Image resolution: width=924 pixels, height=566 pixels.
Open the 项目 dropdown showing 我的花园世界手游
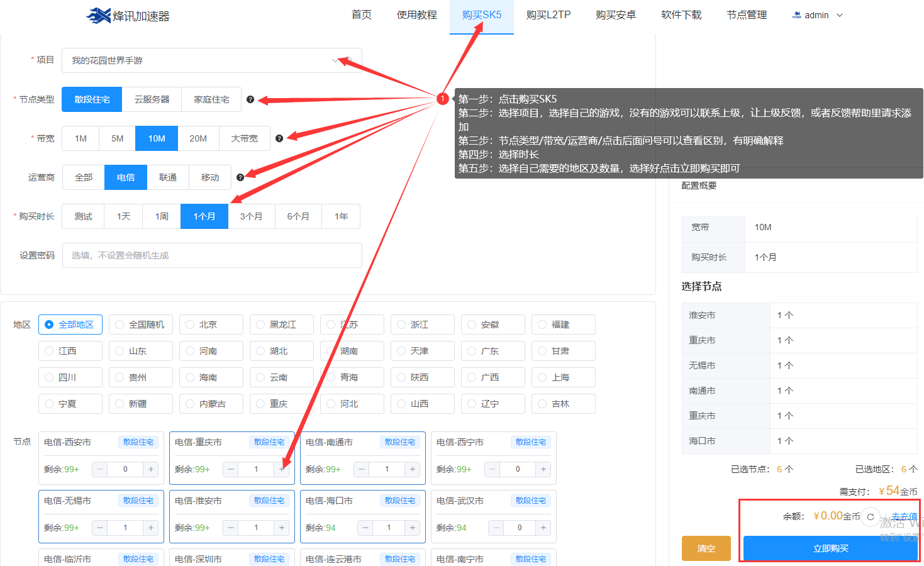coord(212,60)
